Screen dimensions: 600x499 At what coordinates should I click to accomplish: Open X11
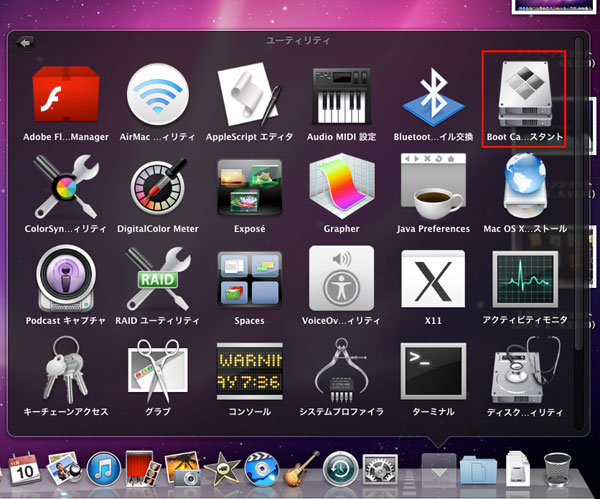[433, 286]
